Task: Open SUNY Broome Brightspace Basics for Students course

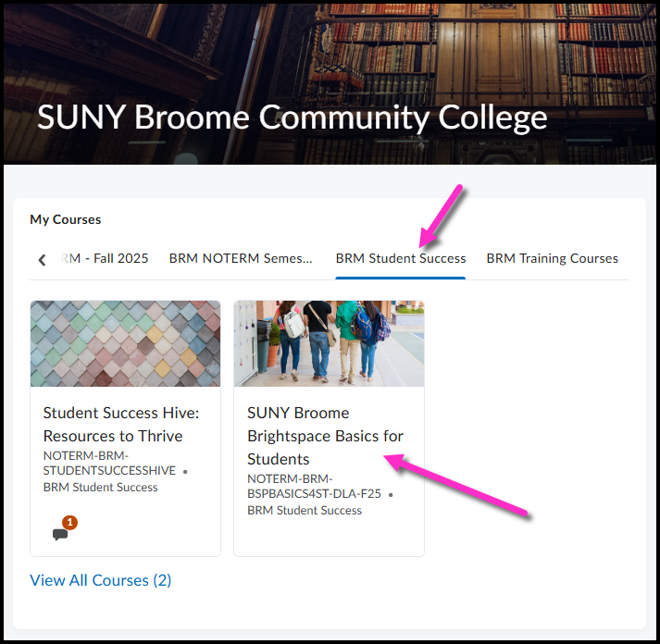Action: coord(325,436)
